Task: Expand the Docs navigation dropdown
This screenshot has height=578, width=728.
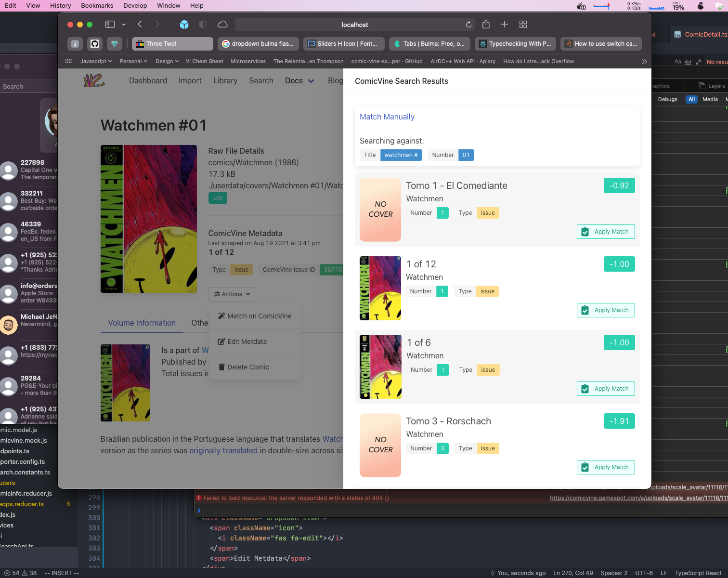Action: [x=299, y=81]
